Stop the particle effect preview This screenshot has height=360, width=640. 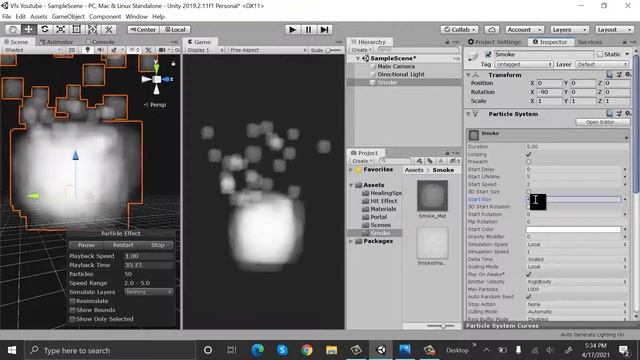158,245
